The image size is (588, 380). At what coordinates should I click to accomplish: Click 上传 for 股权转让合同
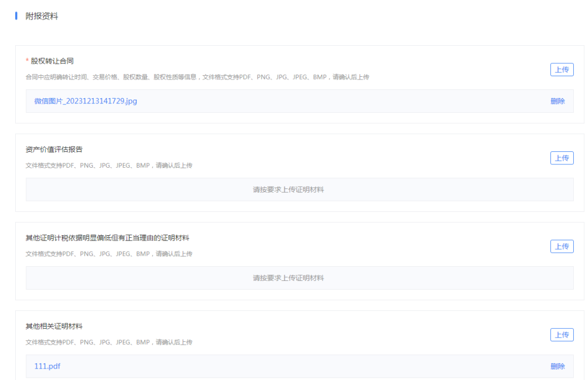coord(562,70)
